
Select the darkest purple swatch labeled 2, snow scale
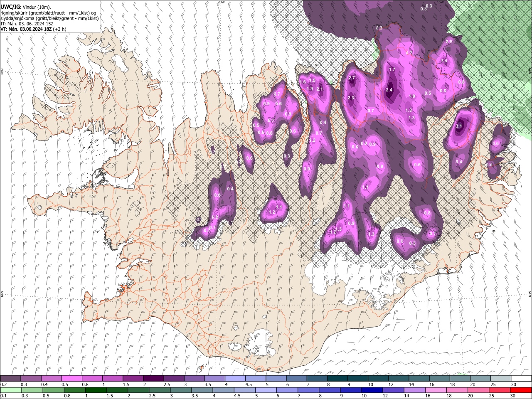153,379
